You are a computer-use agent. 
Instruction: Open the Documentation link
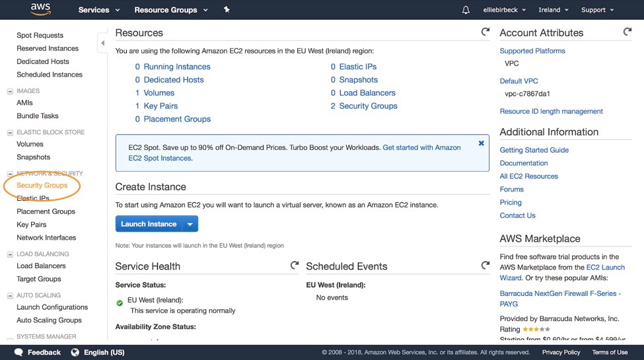coord(524,163)
